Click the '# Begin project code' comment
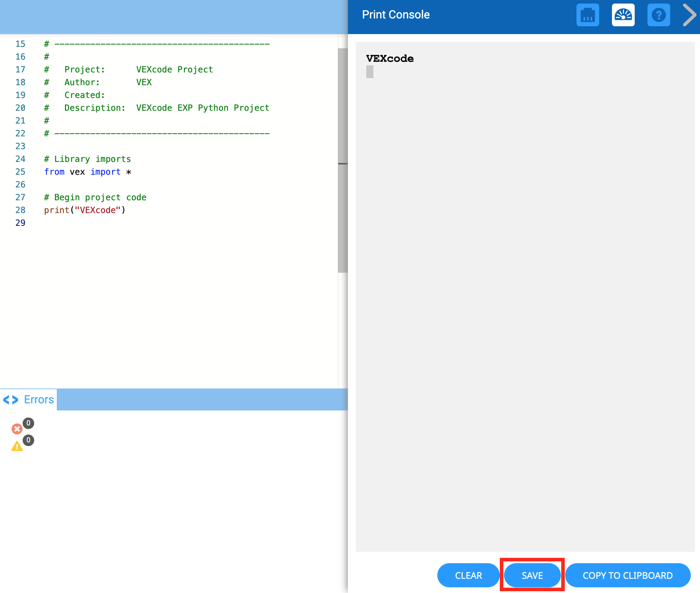The height and width of the screenshot is (593, 700). click(x=95, y=197)
